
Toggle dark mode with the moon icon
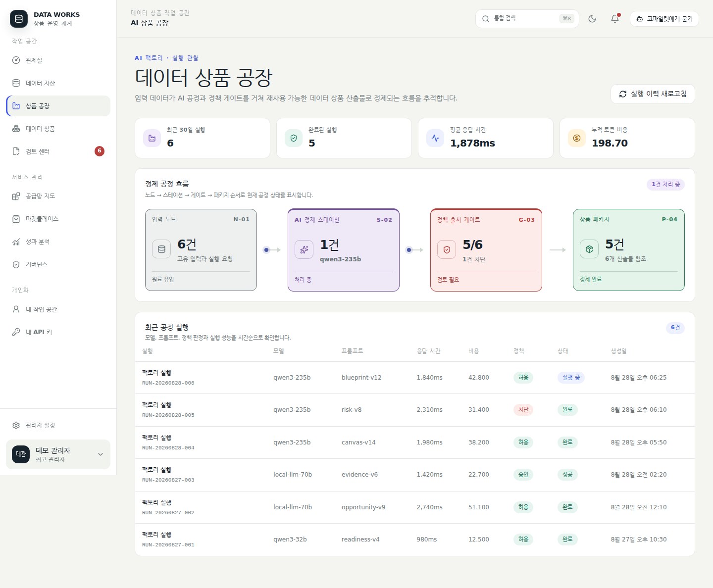[592, 19]
